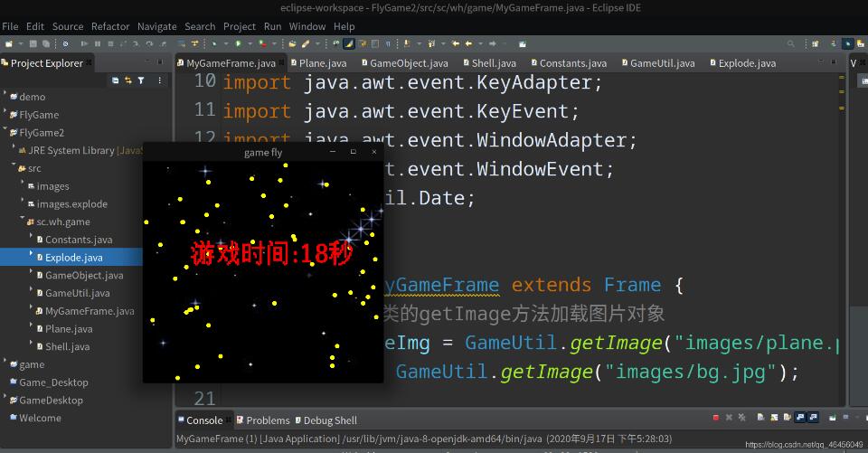The width and height of the screenshot is (868, 453).
Task: Open the Project Explorer view menu (three dots)
Action: coord(161,80)
